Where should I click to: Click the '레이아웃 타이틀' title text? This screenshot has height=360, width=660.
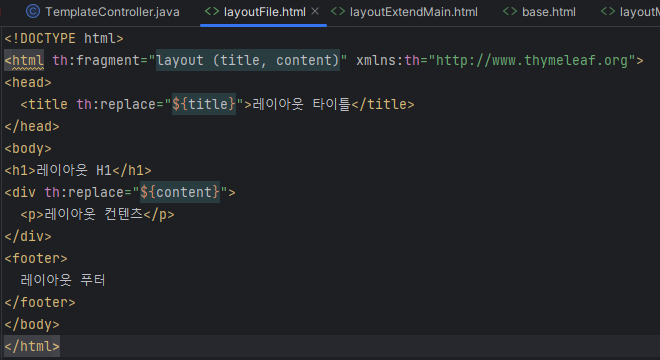click(x=301, y=104)
